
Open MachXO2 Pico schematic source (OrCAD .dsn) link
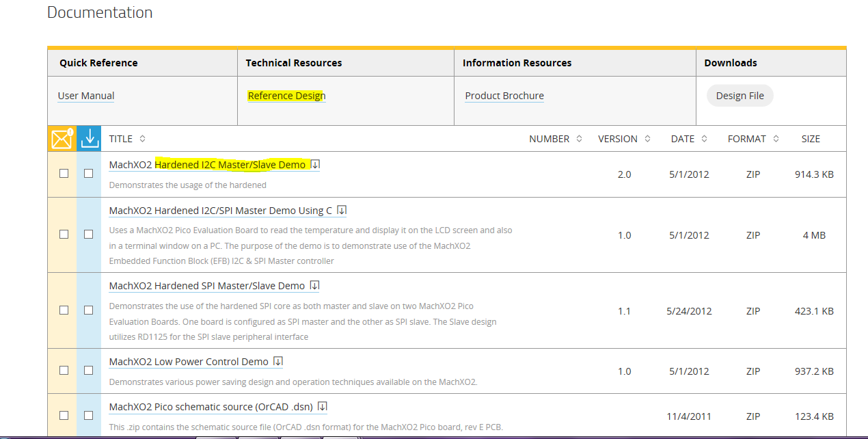(x=211, y=407)
